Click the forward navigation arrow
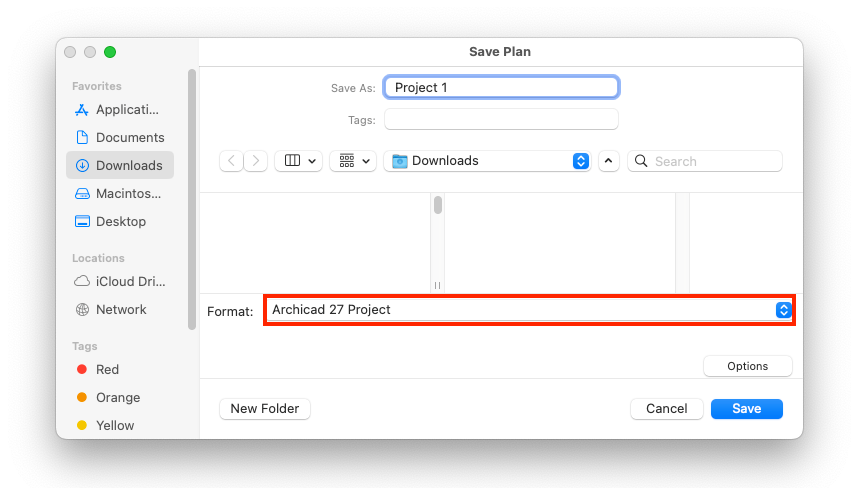 pos(255,161)
